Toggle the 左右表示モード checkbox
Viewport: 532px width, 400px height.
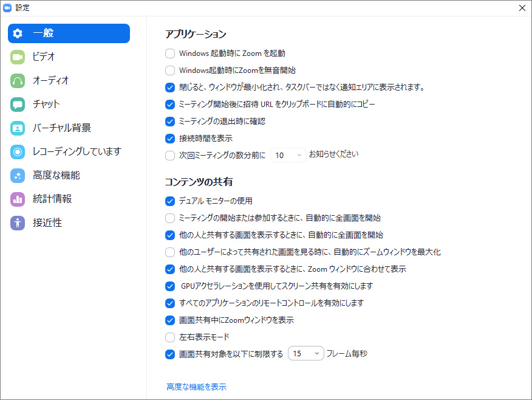click(x=170, y=337)
